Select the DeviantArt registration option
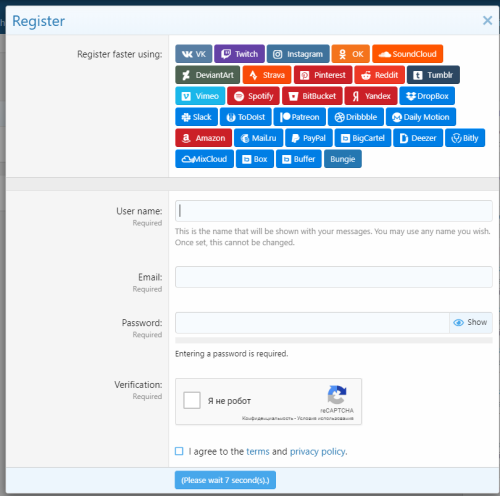500x496 pixels. (207, 75)
